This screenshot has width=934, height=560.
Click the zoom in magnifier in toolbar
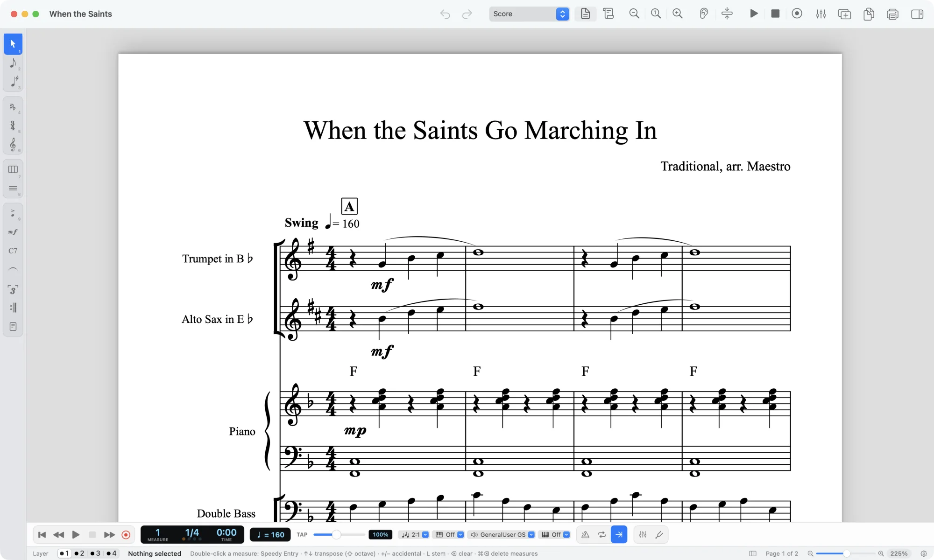coord(677,14)
